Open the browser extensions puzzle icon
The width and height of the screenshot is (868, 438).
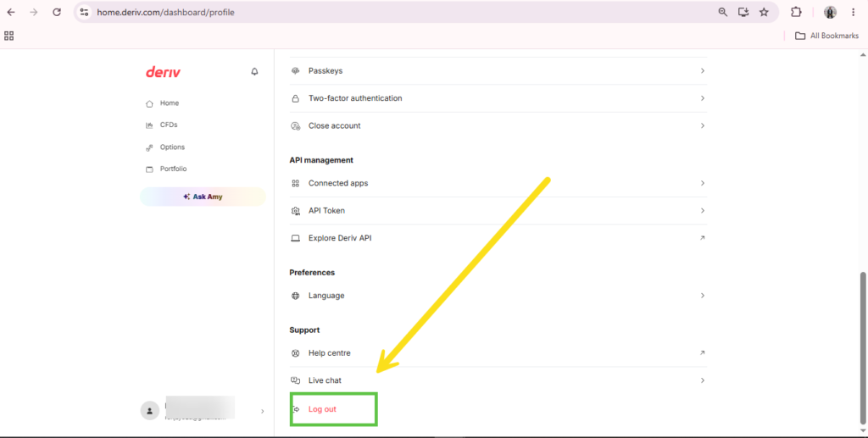click(x=796, y=12)
